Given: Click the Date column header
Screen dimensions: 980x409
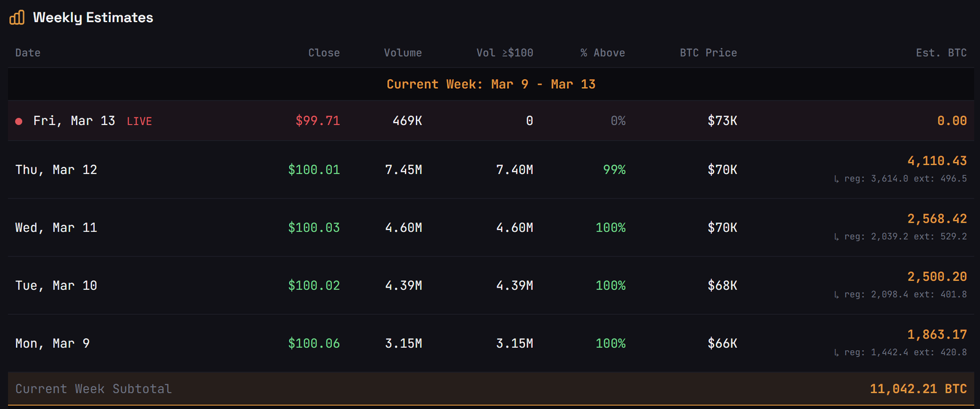Looking at the screenshot, I should click(x=28, y=53).
